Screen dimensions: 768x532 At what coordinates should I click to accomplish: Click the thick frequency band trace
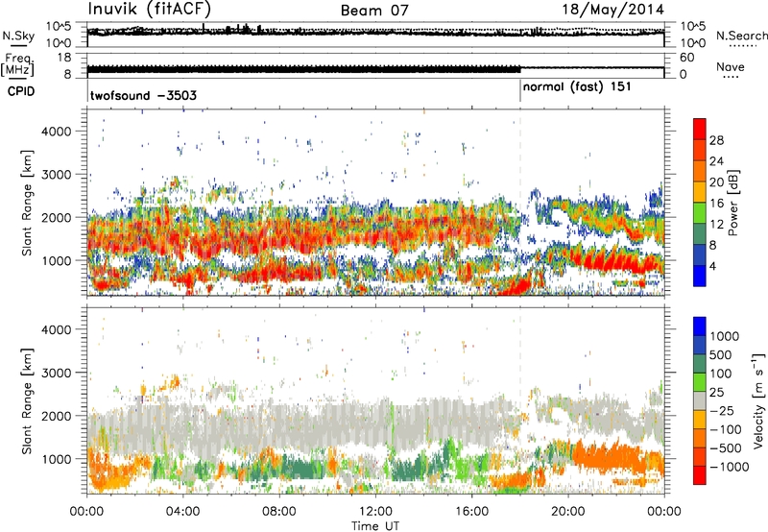coord(303,69)
